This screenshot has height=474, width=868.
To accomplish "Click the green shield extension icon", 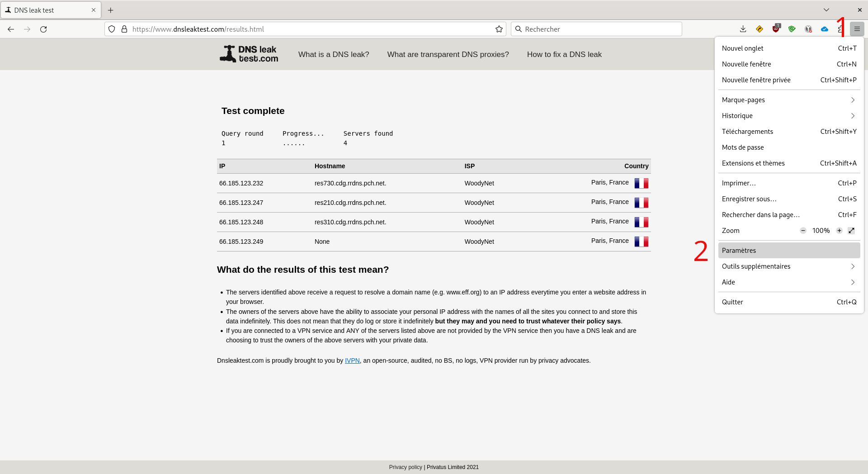I will coord(792,29).
